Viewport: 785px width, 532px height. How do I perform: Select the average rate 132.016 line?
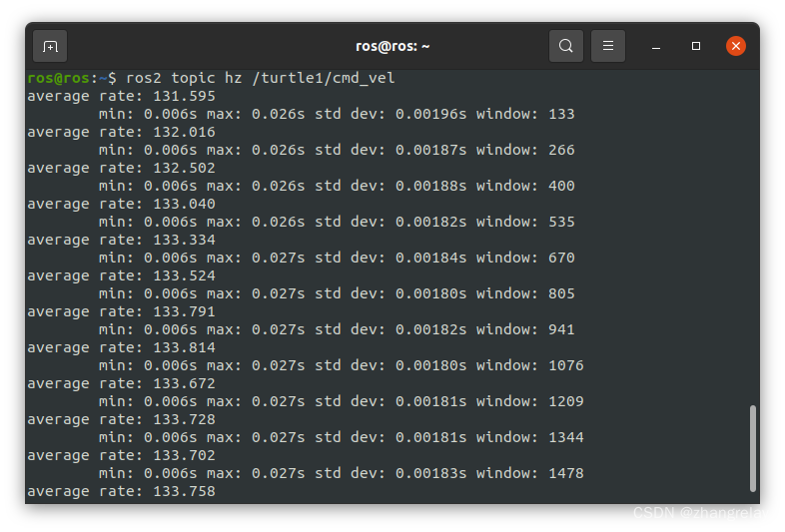[121, 132]
